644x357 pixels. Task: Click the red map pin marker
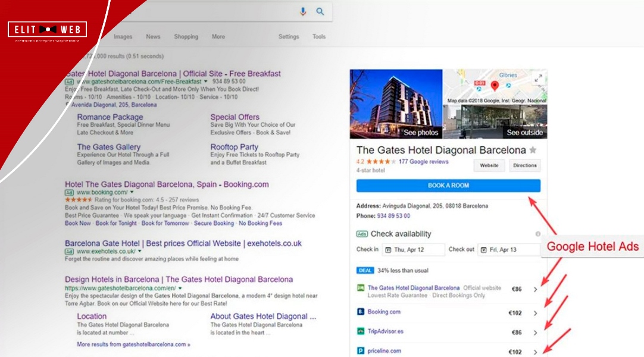495,86
